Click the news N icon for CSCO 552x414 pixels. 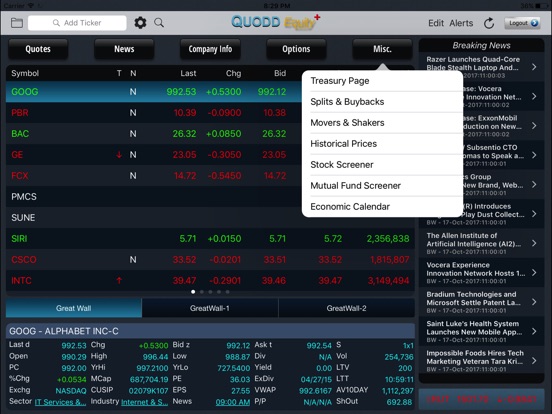133,259
